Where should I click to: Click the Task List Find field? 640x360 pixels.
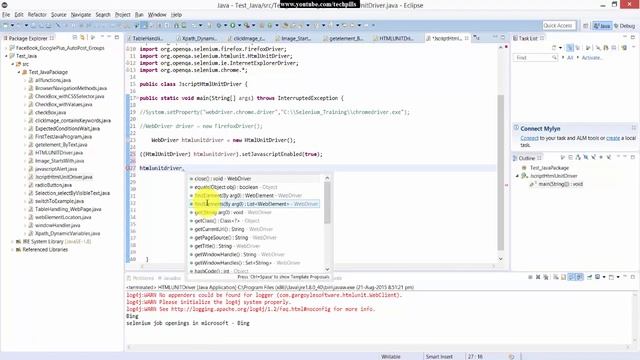point(535,58)
